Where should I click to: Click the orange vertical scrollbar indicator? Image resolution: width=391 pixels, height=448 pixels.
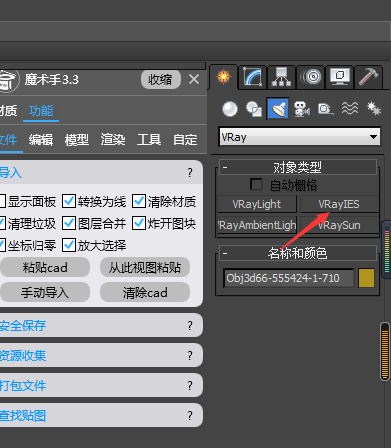click(385, 351)
